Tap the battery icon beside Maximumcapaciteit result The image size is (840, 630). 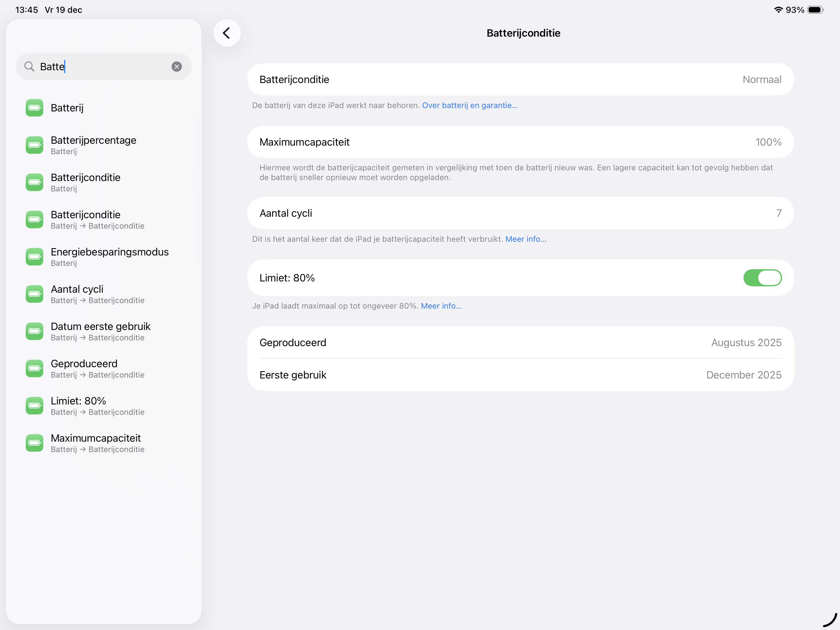(x=34, y=443)
